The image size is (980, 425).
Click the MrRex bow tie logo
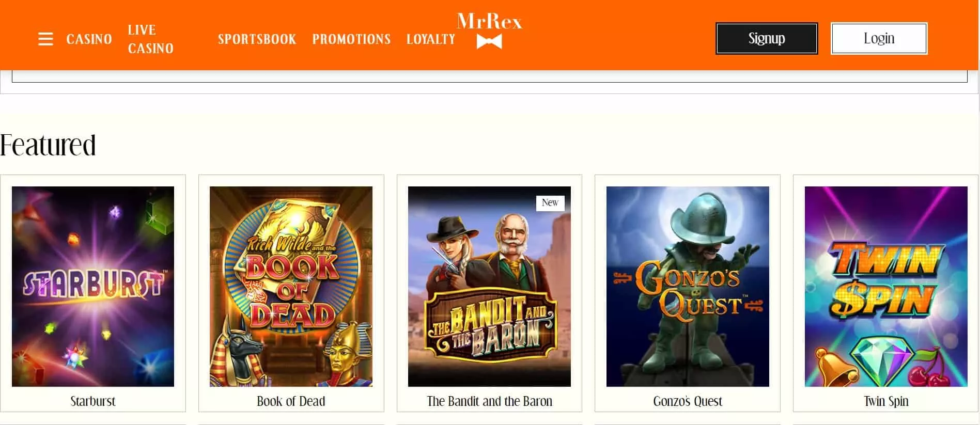(x=489, y=31)
